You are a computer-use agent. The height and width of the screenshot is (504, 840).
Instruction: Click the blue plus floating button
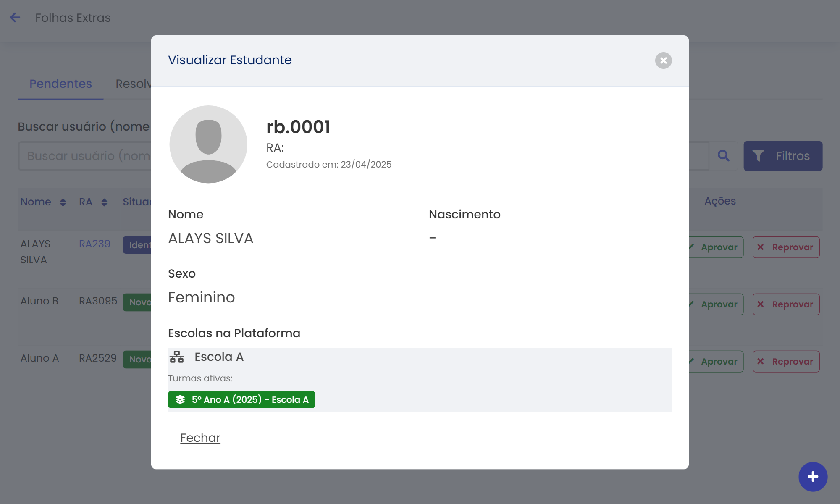[813, 477]
